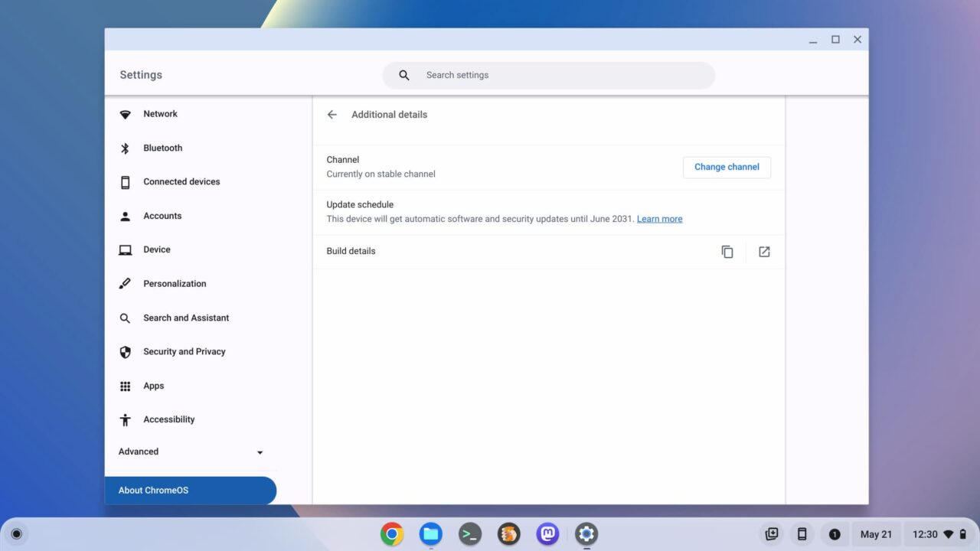
Task: Click the back arrow beside Additional details
Action: (x=332, y=115)
